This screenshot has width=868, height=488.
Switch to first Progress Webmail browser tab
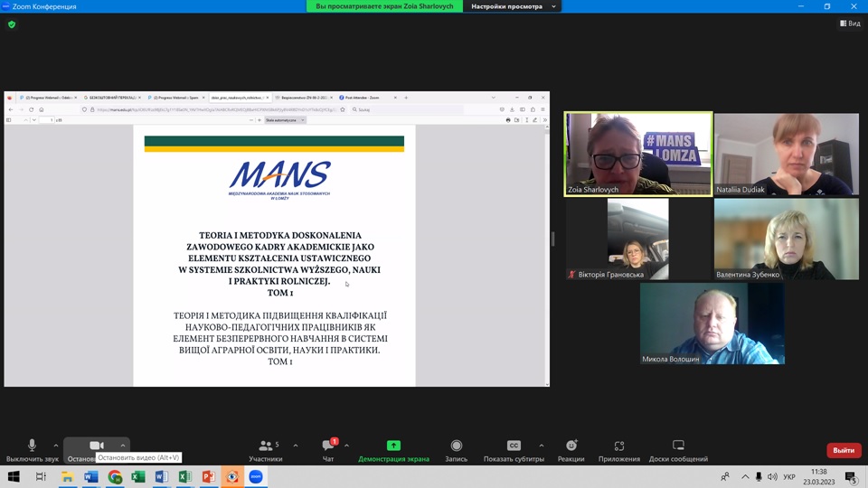pos(48,98)
